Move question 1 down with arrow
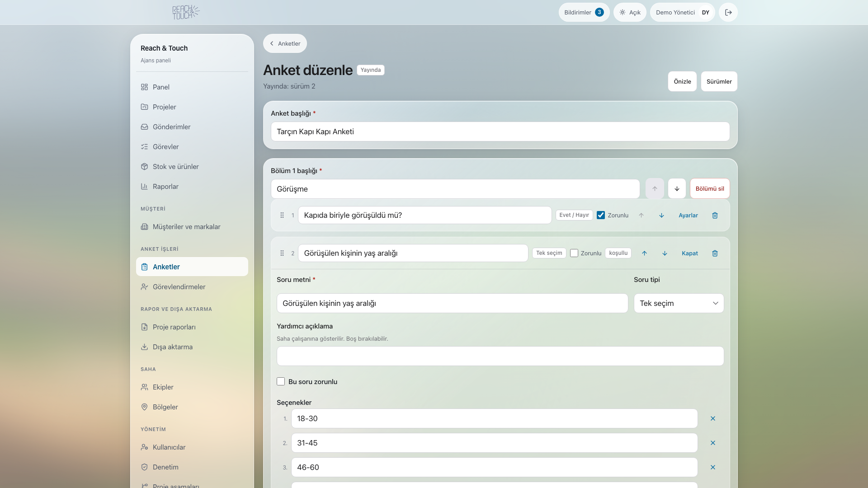 (x=661, y=216)
